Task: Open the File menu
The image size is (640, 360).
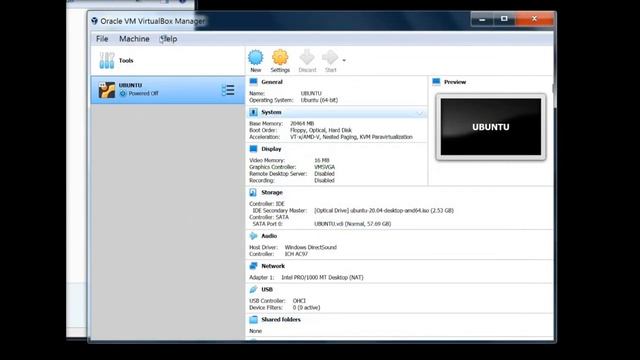Action: click(x=102, y=39)
